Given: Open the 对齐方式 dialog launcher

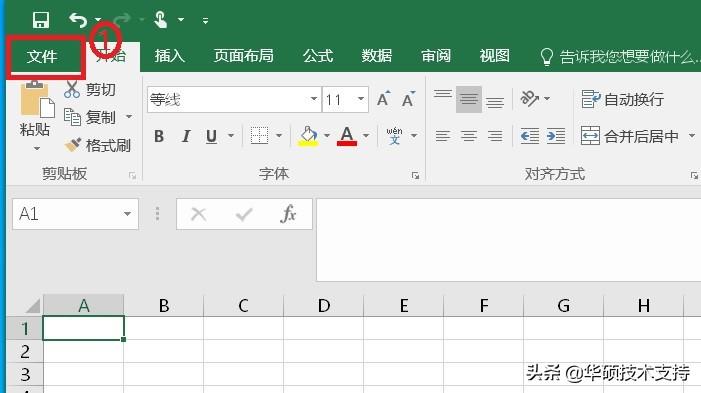Looking at the screenshot, I should (x=694, y=176).
